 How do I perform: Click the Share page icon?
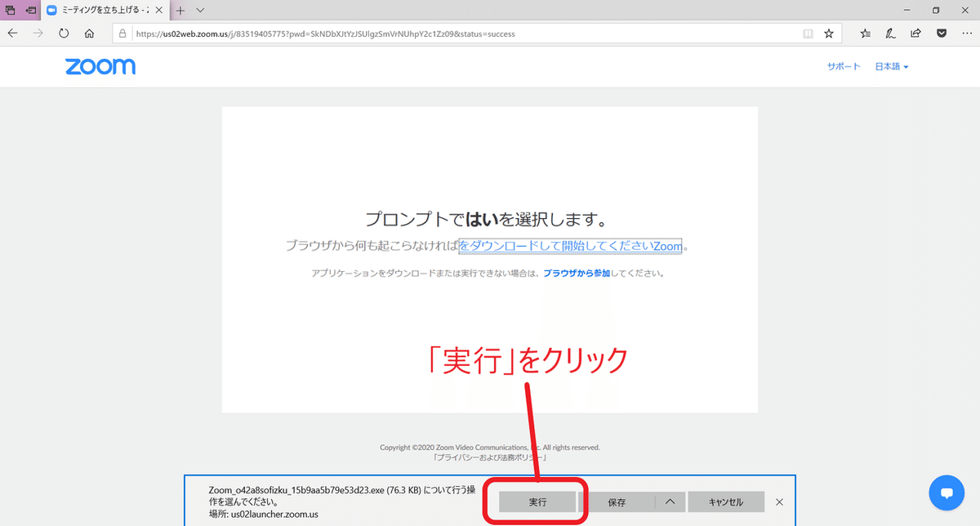coord(916,34)
